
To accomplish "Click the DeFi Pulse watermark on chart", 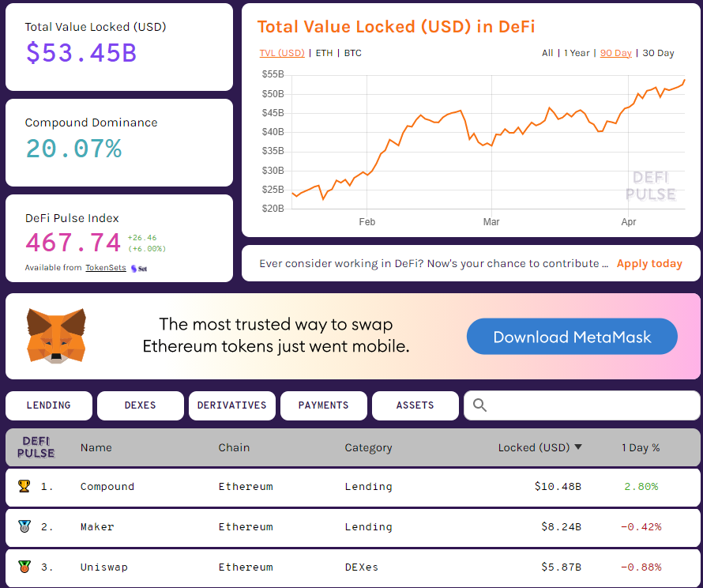I will (651, 187).
